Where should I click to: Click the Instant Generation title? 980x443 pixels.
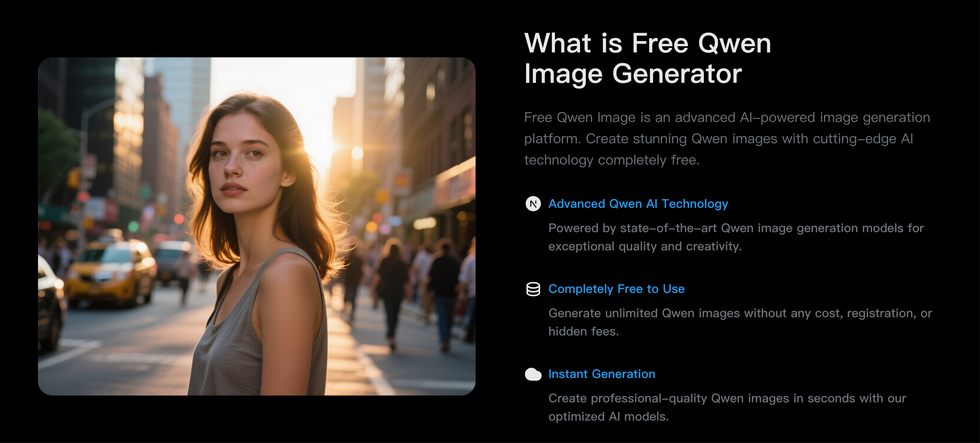tap(601, 374)
